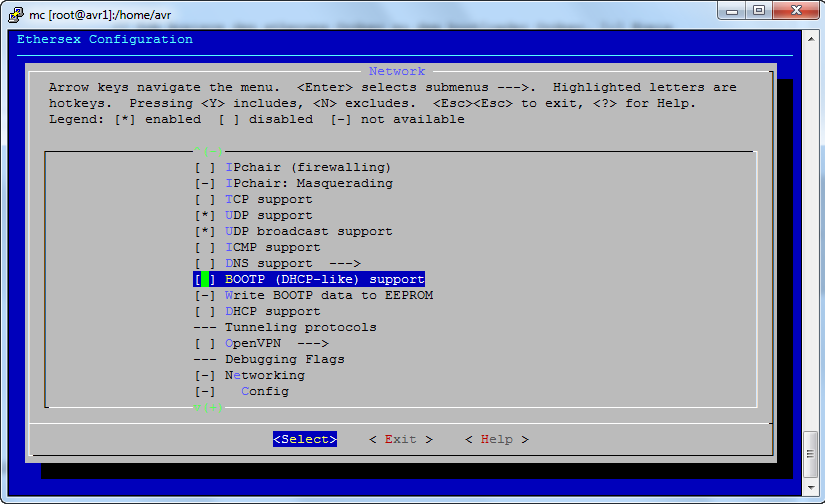The height and width of the screenshot is (504, 825).
Task: Toggle the IPchair (firewalling) checkbox
Action: tap(205, 167)
